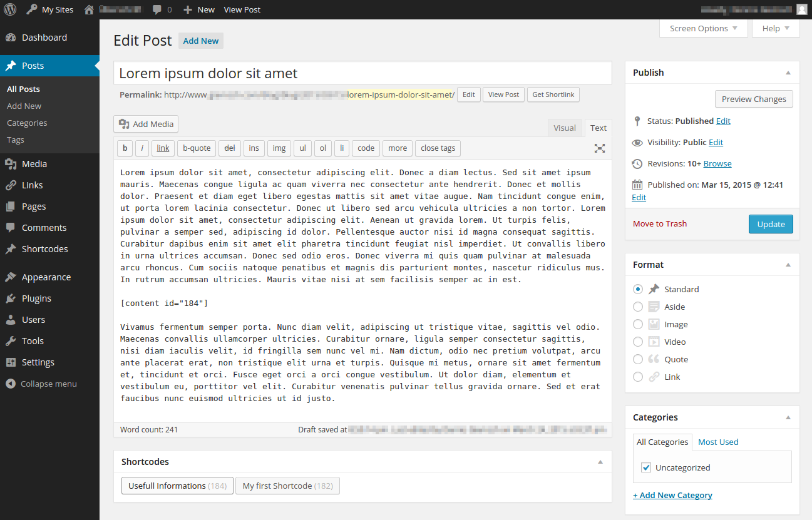Click into the post content textarea
This screenshot has height=520, width=812.
click(362, 291)
